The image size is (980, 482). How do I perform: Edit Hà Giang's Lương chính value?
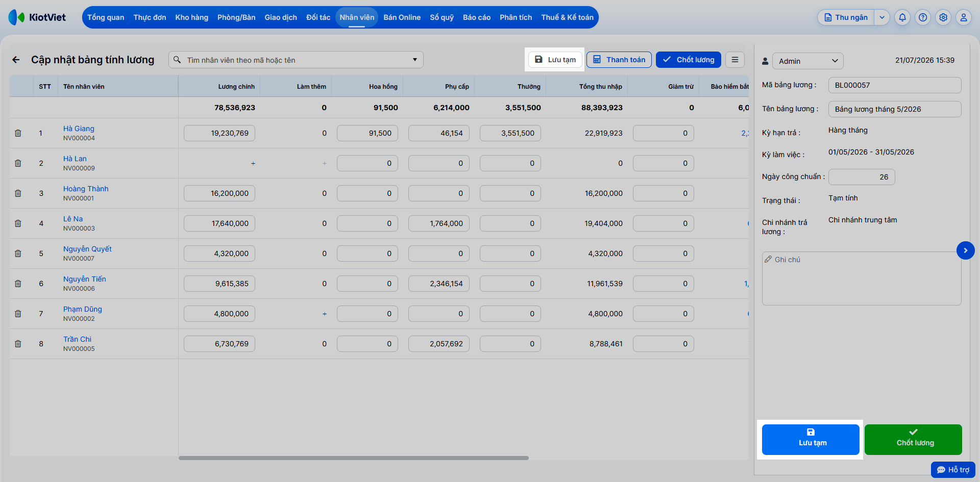219,133
